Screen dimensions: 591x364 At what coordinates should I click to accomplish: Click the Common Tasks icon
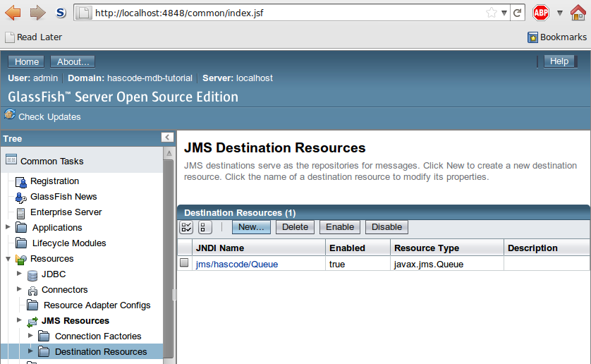click(11, 159)
